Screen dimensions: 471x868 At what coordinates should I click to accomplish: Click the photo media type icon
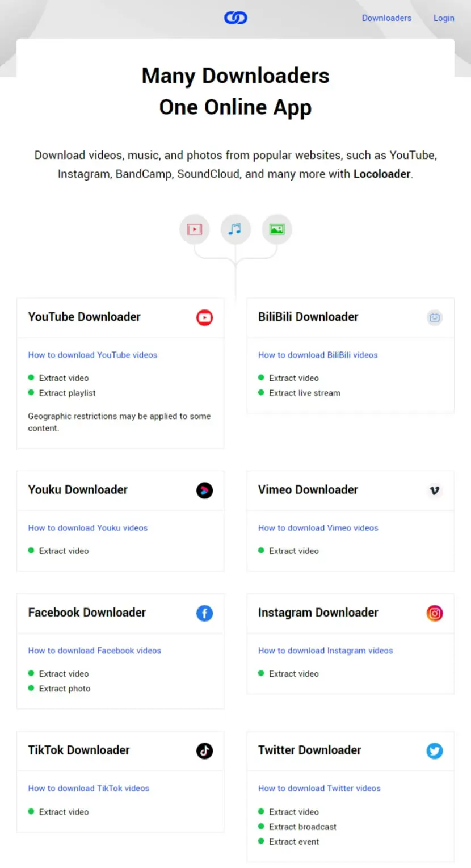[x=277, y=229]
